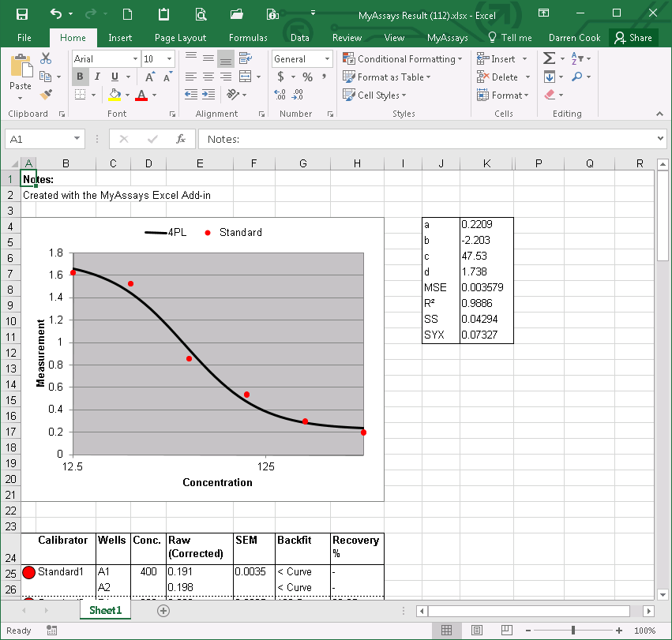The height and width of the screenshot is (640, 672).
Task: Click the Share button
Action: (x=633, y=37)
